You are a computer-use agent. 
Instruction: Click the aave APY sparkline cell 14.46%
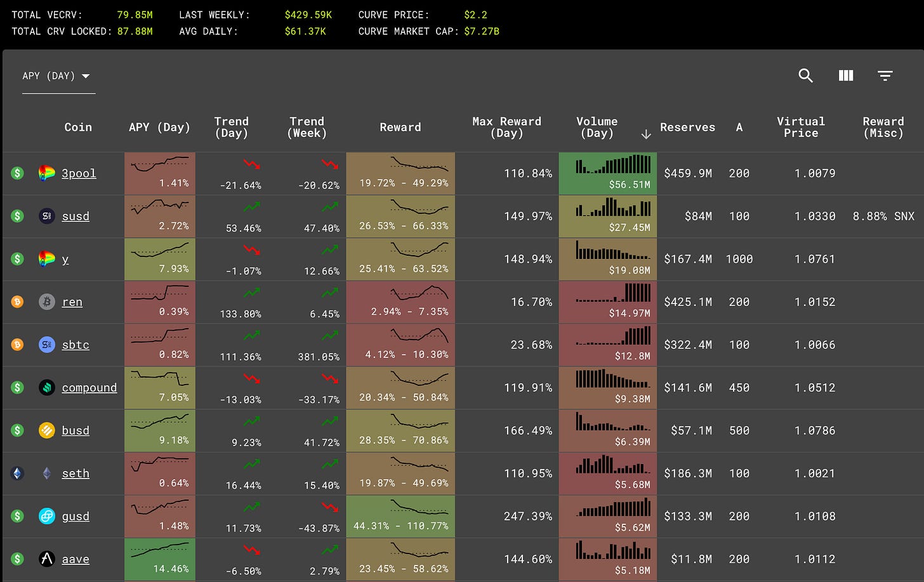160,559
